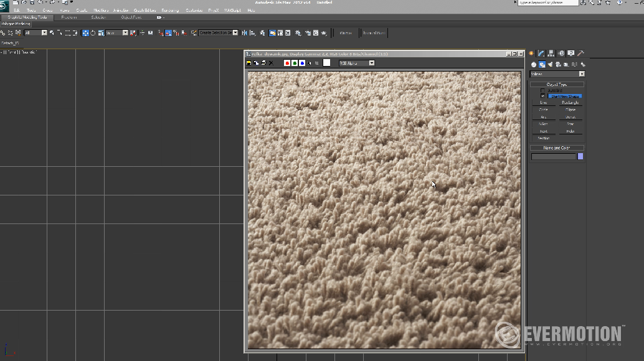Image resolution: width=644 pixels, height=361 pixels.
Task: Toggle the monochrome display button
Action: (316, 63)
